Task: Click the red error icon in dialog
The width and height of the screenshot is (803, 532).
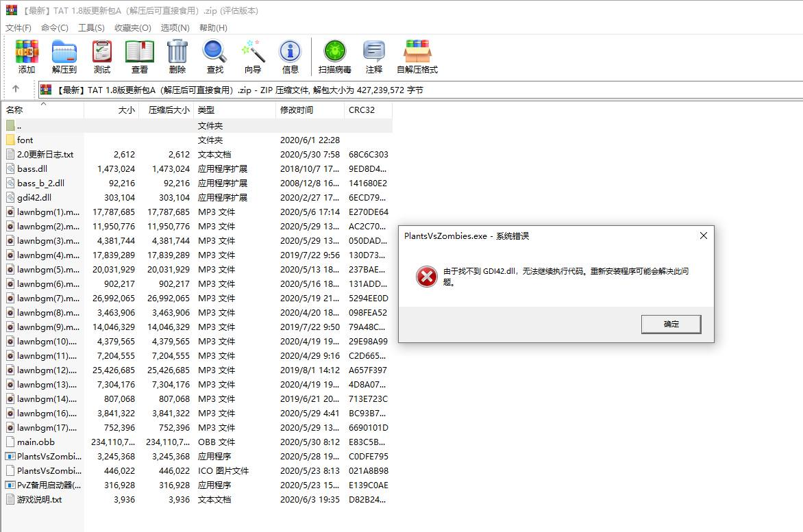Action: (x=427, y=277)
